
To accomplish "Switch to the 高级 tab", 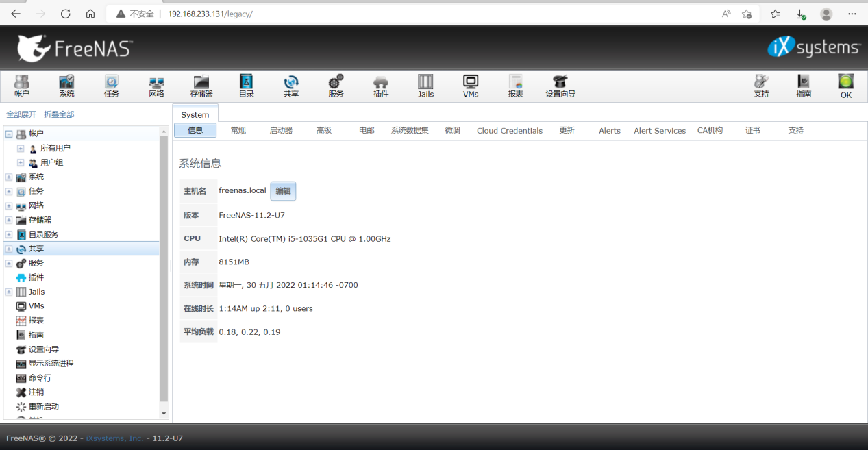I will point(324,130).
